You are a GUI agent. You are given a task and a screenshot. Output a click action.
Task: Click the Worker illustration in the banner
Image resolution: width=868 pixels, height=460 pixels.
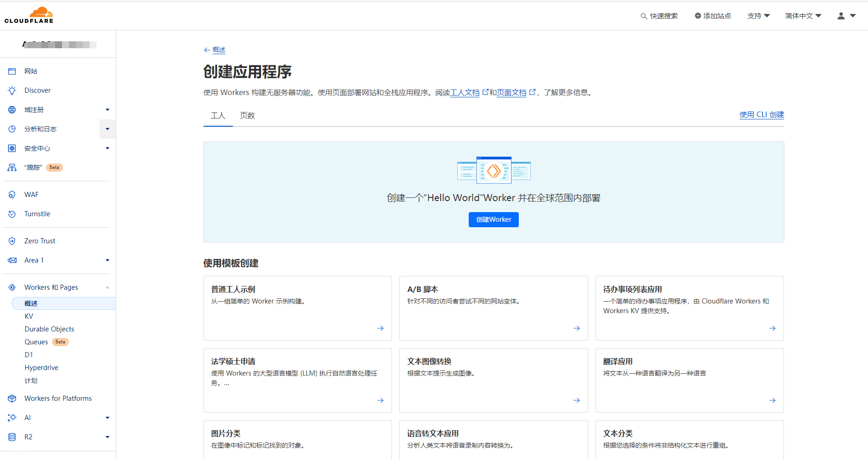point(494,170)
